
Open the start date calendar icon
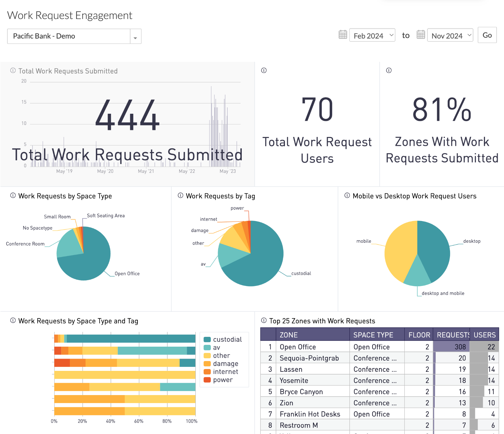[x=343, y=35]
